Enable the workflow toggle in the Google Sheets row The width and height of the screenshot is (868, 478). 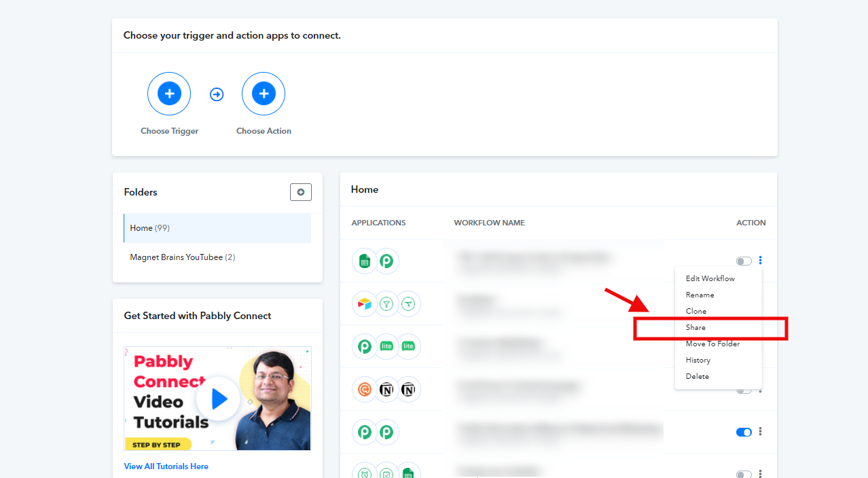tap(744, 261)
